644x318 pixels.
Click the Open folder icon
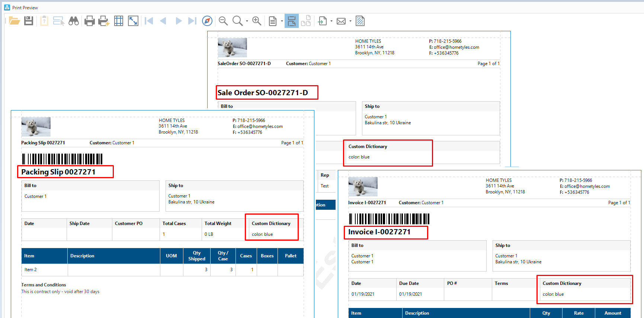click(14, 21)
